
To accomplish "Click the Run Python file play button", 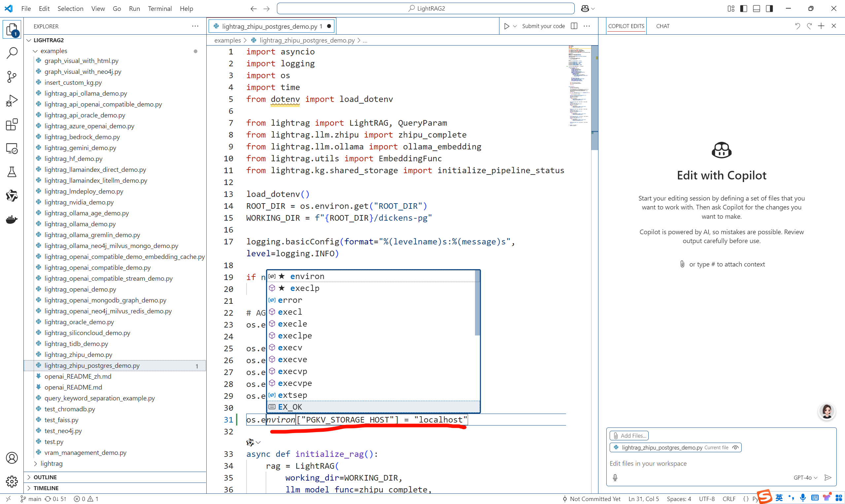I will tap(506, 26).
